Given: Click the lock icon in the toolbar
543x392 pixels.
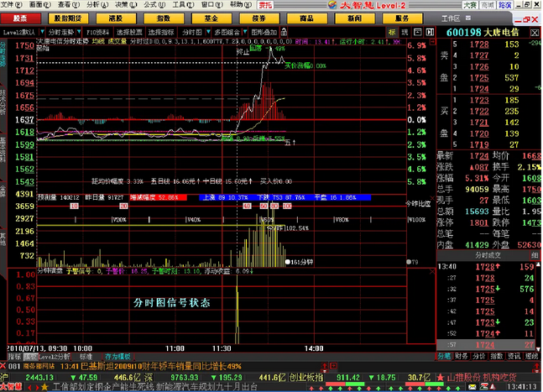Looking at the screenshot, I should [x=284, y=32].
